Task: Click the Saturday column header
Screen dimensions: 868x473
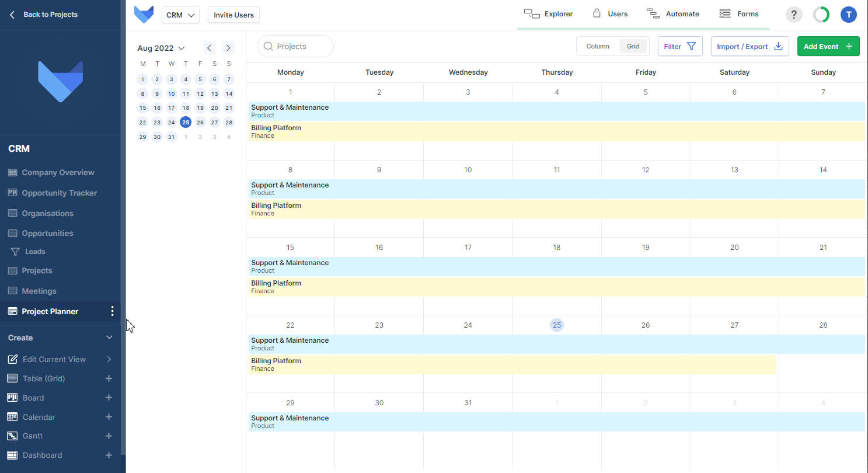Action: 734,72
